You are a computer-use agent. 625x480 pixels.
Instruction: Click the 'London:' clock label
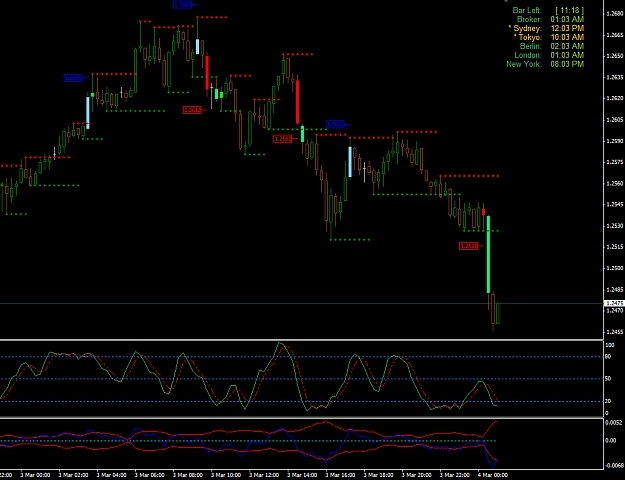tap(528, 55)
